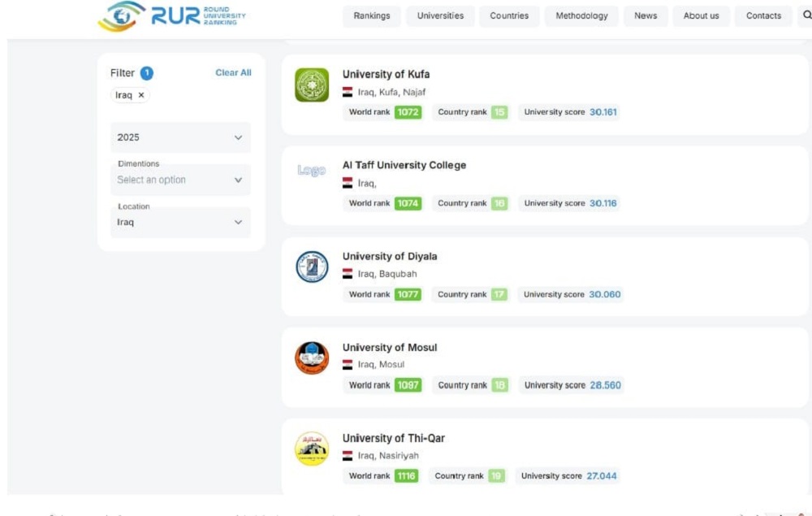This screenshot has height=516, width=812.
Task: Navigate to the News section
Action: 646,16
